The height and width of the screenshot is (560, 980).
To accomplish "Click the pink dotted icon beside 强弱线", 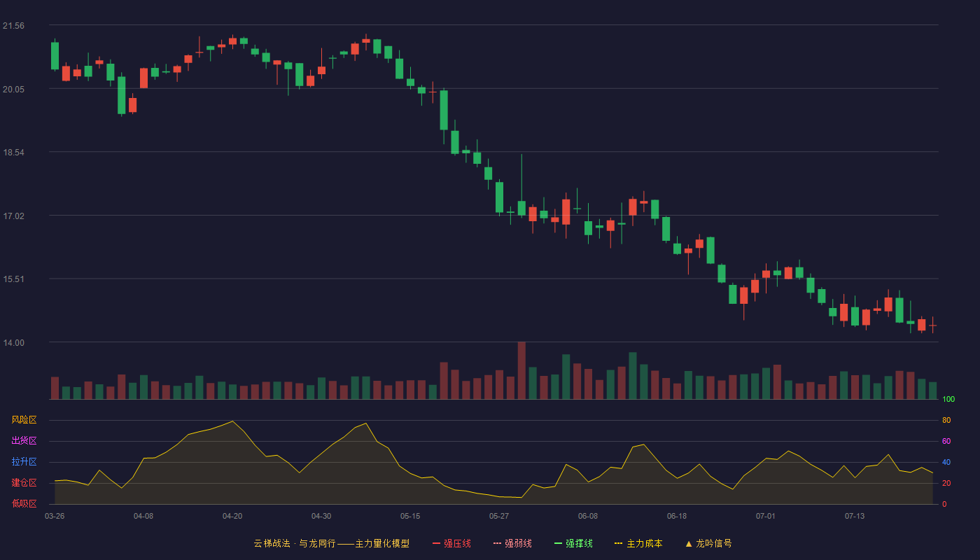I will pos(497,543).
